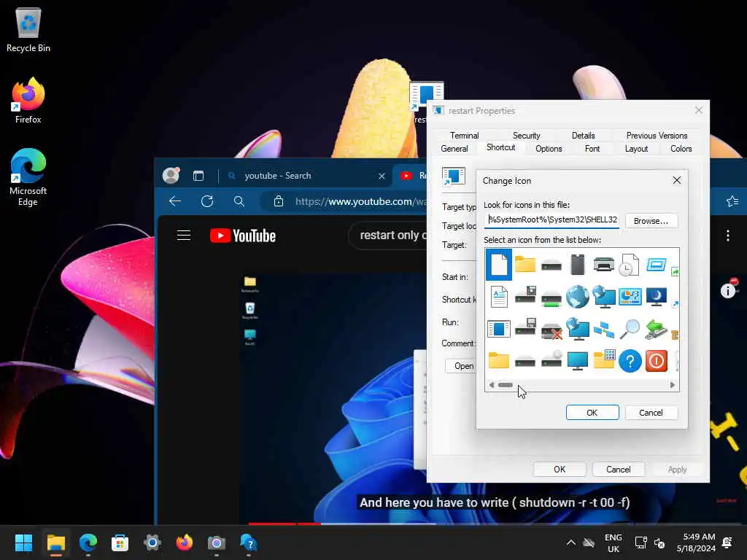The image size is (747, 560).
Task: Click the YouTube search box
Action: click(388, 236)
